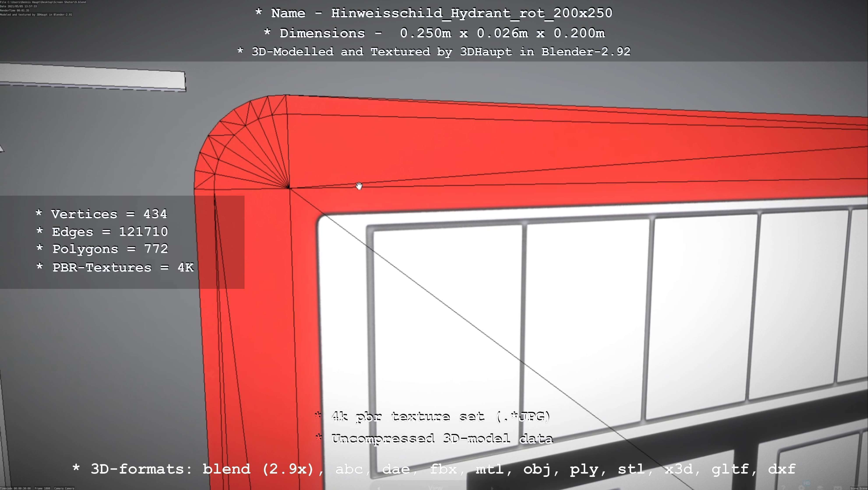
Task: Click '3D-Modelled and Textured by 3DHaupt in Blender-2.92'
Action: coord(434,51)
